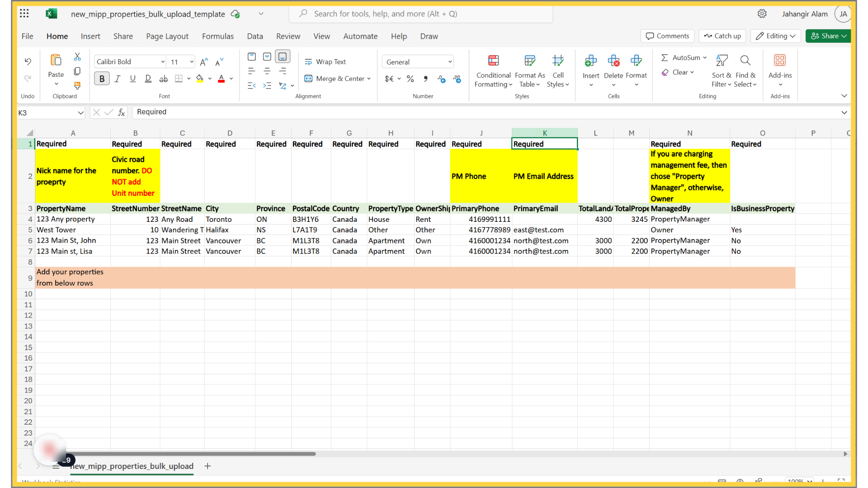868x488 pixels.
Task: Toggle Bold formatting
Action: point(102,79)
